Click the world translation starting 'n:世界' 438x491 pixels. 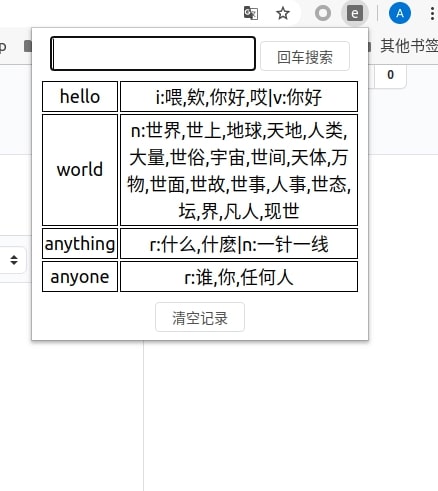tap(239, 170)
